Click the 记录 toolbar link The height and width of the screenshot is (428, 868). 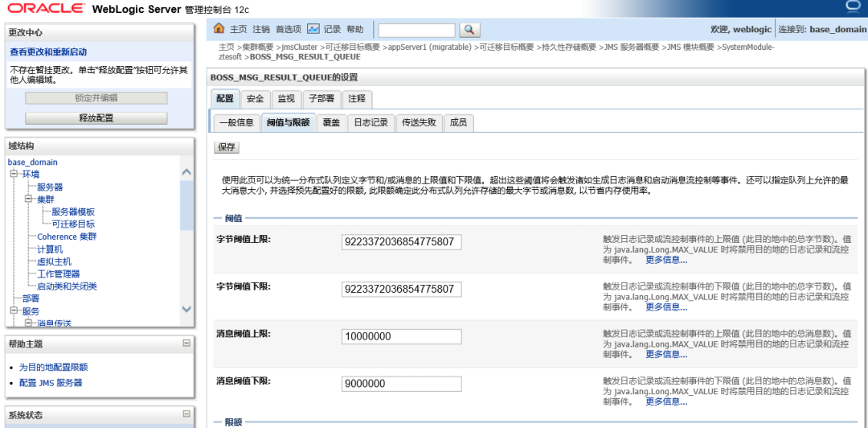332,30
